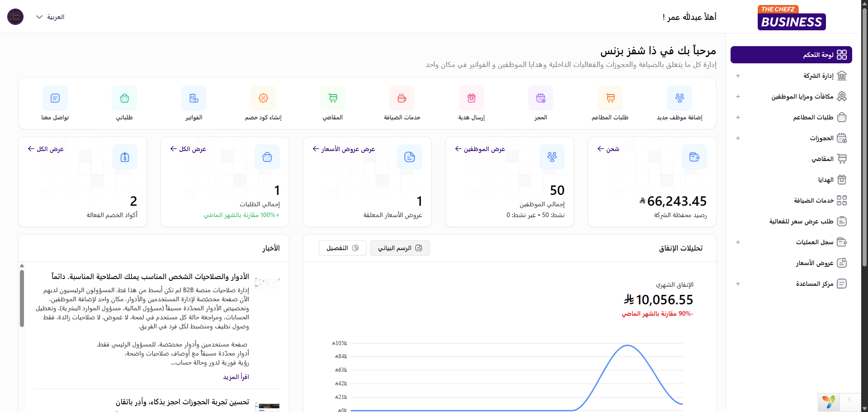This screenshot has height=412, width=868.
Task: Open the طلباتي basket quick action icon
Action: click(x=124, y=98)
